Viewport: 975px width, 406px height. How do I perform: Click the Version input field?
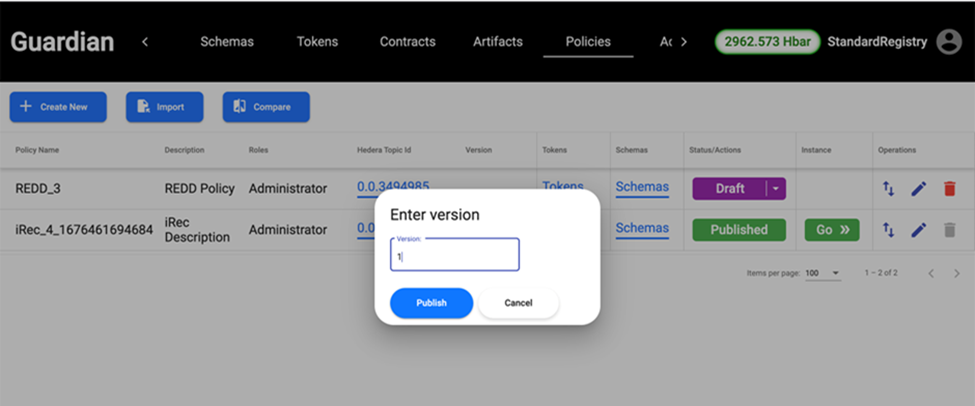click(455, 256)
